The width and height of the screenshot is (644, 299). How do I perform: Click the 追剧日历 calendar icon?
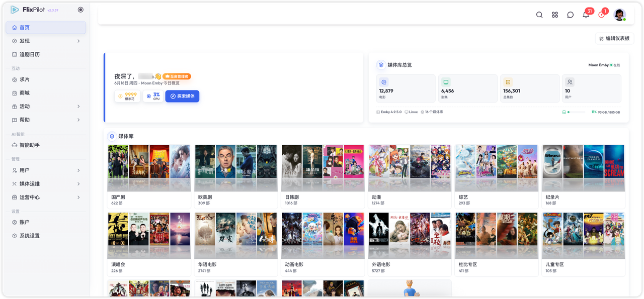(15, 54)
